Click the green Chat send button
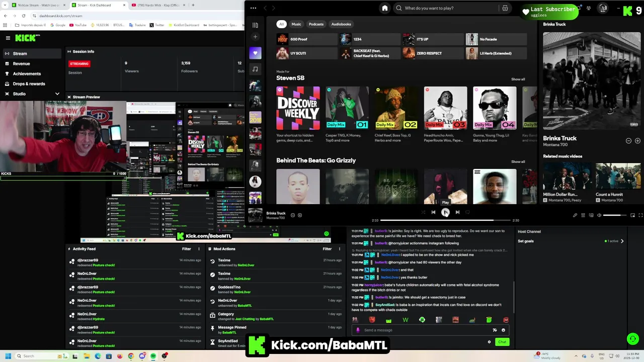Image resolution: width=644 pixels, height=362 pixels. pyautogui.click(x=502, y=342)
